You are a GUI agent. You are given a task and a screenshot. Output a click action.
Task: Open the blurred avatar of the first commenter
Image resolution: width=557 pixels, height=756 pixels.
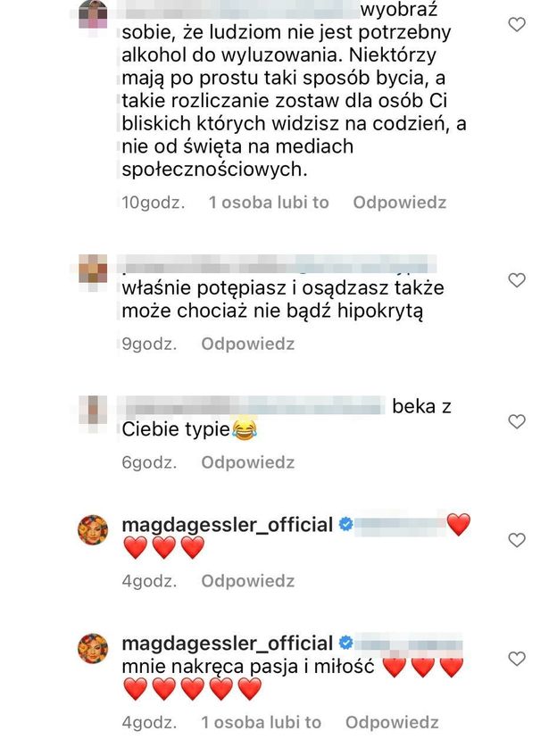pos(94,13)
